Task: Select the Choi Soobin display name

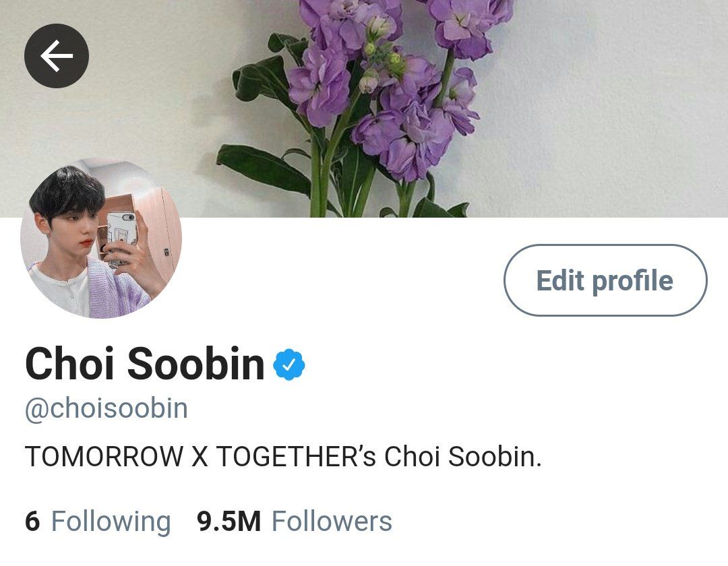Action: pos(144,364)
